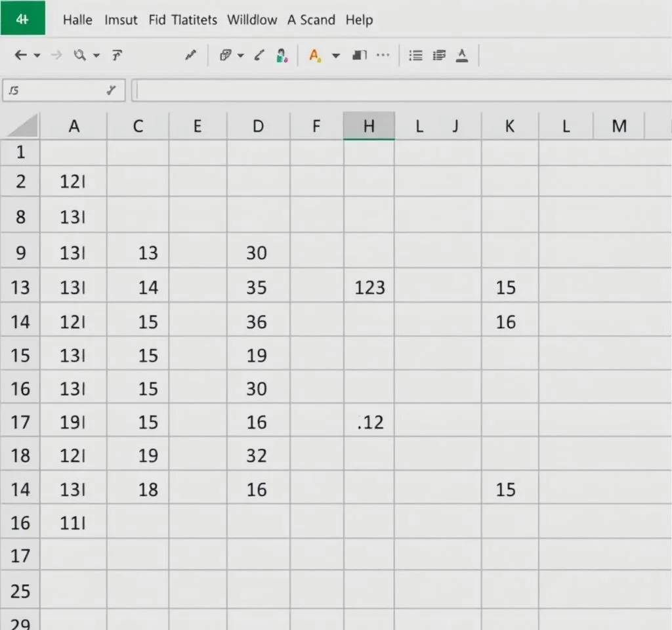672x630 pixels.
Task: Expand the dropdown next to magnifier icon
Action: point(96,56)
